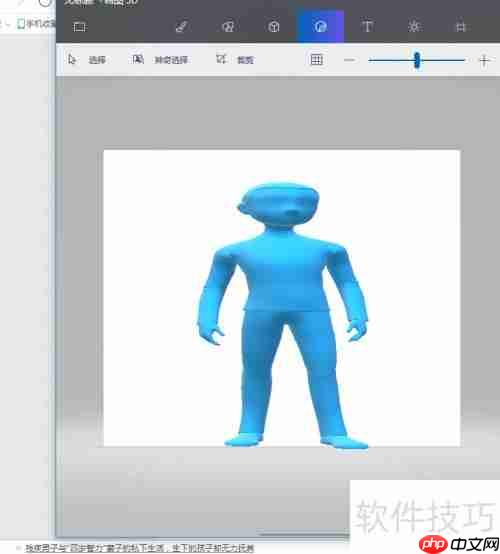Select the Text tool
This screenshot has height=554, width=500.
(x=367, y=27)
